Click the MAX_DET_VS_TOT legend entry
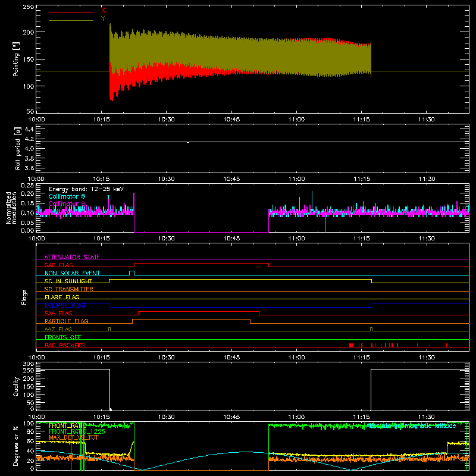This screenshot has width=476, height=476. pos(73,437)
